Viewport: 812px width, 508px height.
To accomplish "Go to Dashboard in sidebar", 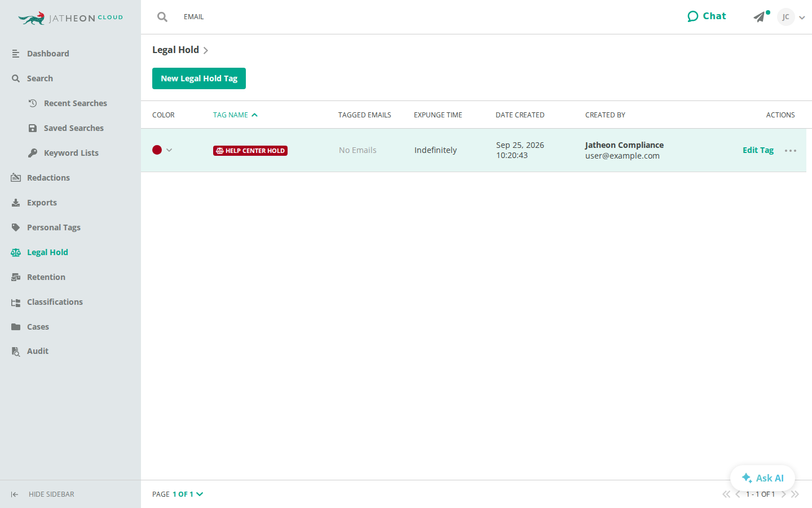I will (48, 54).
